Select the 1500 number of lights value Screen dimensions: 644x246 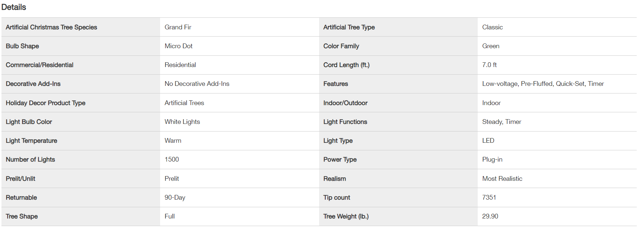click(172, 159)
